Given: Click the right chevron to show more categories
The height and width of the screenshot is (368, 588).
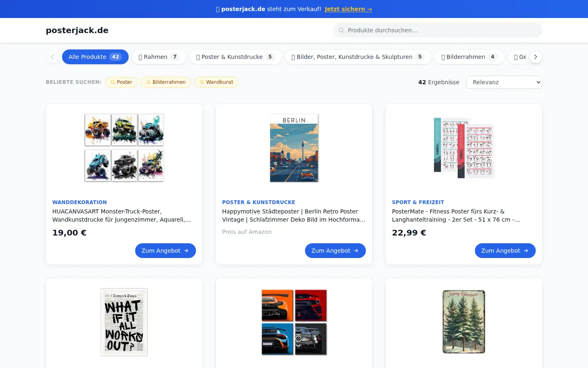Looking at the screenshot, I should coord(535,57).
